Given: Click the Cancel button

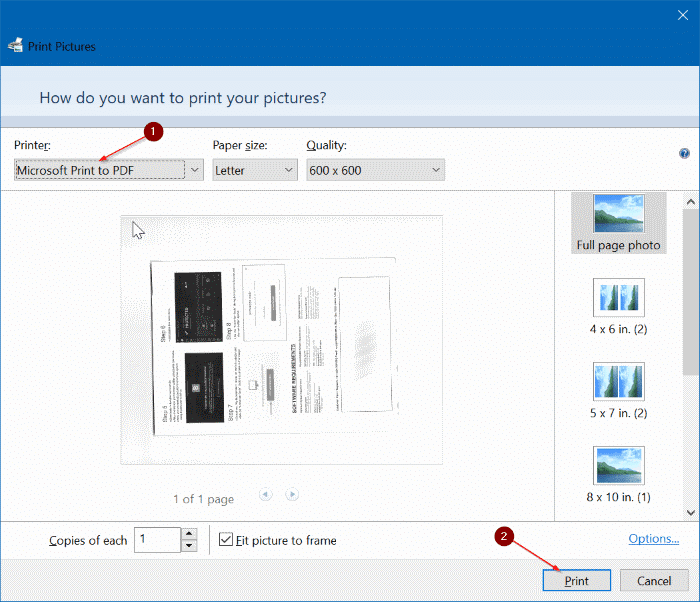Looking at the screenshot, I should pyautogui.click(x=654, y=581).
